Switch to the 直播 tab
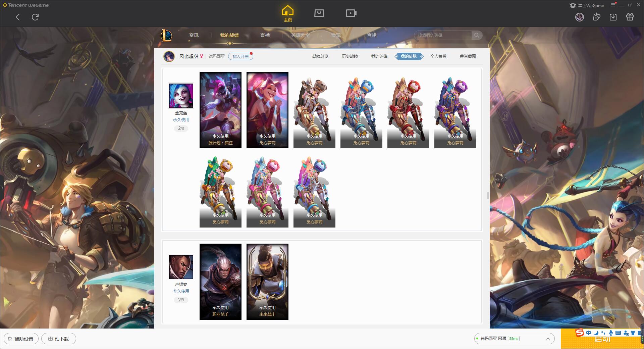The height and width of the screenshot is (349, 644). (265, 35)
